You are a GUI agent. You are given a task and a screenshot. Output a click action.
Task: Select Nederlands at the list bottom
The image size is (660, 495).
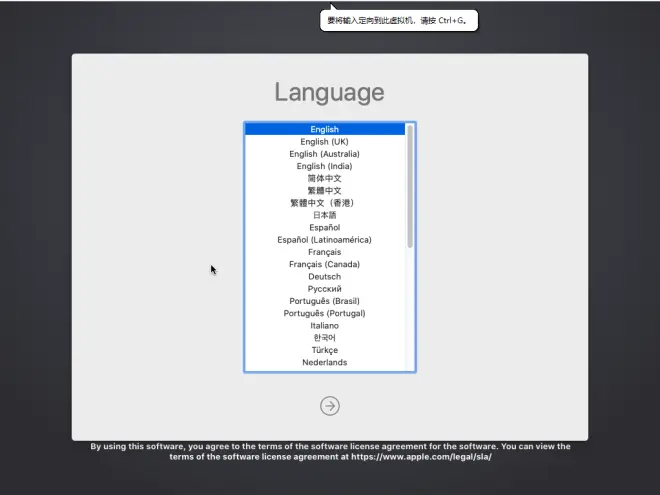[x=324, y=362]
